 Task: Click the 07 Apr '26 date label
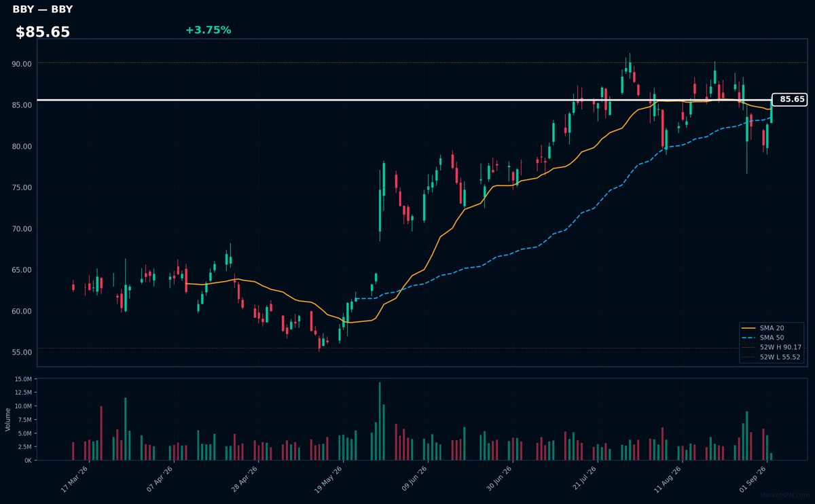pyautogui.click(x=161, y=479)
